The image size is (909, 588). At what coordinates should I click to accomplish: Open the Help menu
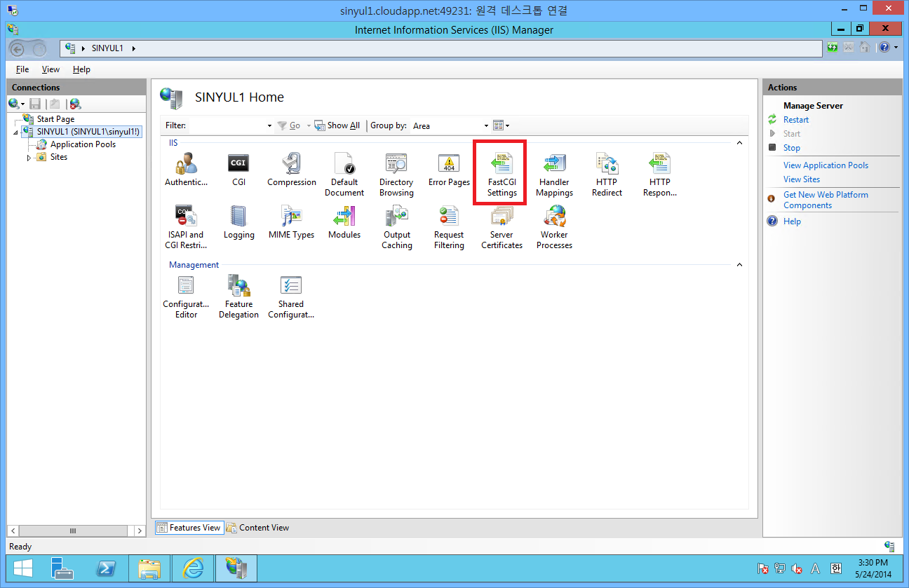(81, 69)
